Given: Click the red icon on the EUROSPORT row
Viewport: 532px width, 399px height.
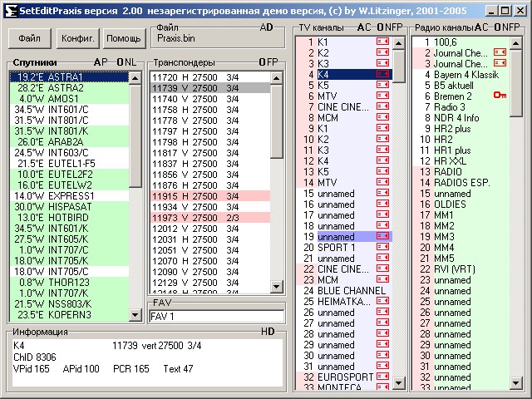Looking at the screenshot, I should tap(383, 377).
